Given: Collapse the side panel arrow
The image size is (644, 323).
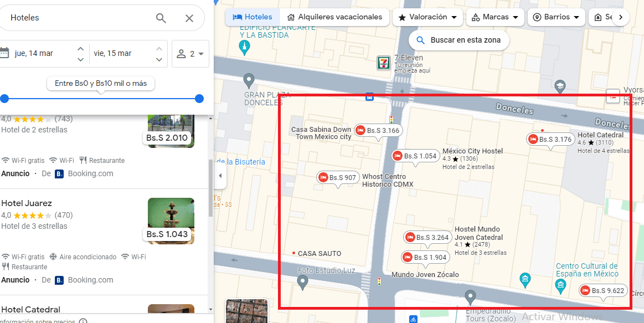Looking at the screenshot, I should point(220,176).
